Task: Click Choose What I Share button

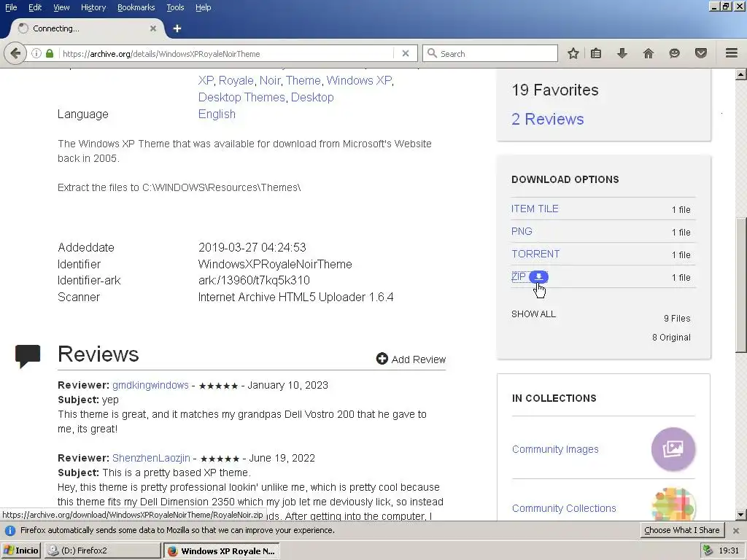Action: tap(682, 530)
